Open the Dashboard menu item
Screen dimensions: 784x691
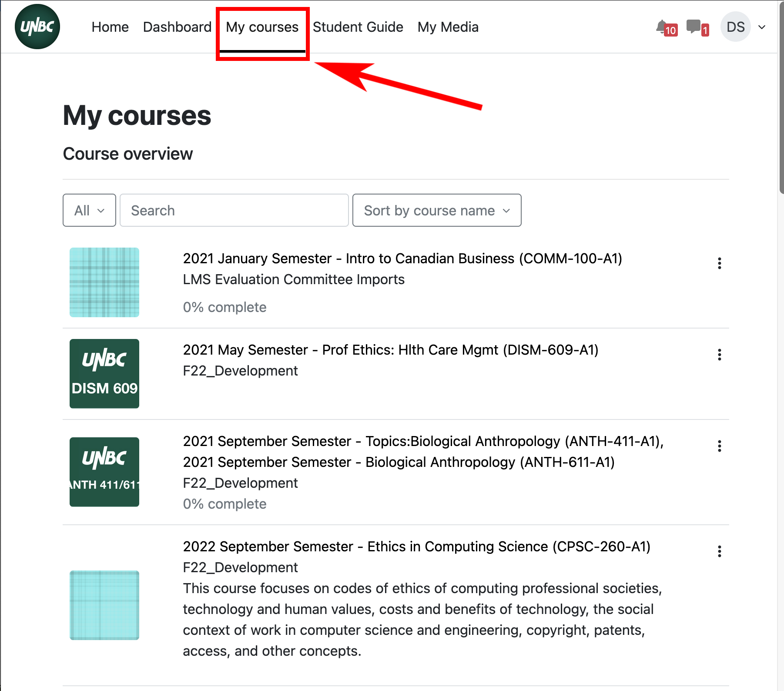click(x=177, y=27)
